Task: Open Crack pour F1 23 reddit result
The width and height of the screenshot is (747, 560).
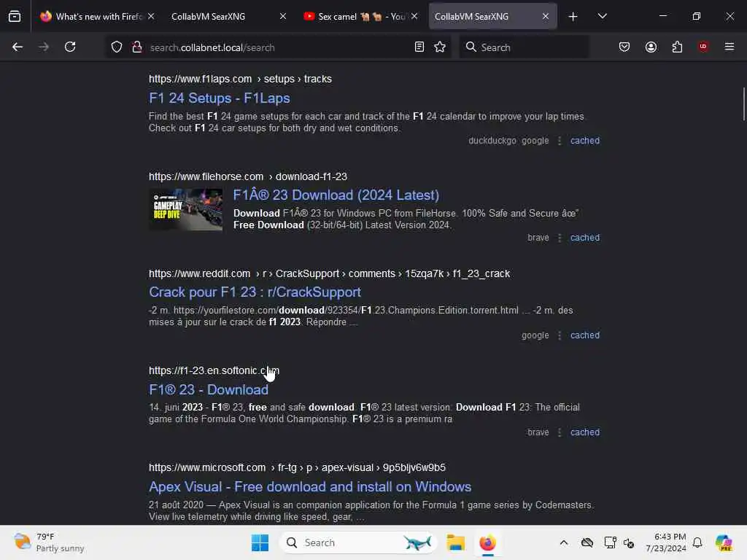Action: tap(255, 292)
